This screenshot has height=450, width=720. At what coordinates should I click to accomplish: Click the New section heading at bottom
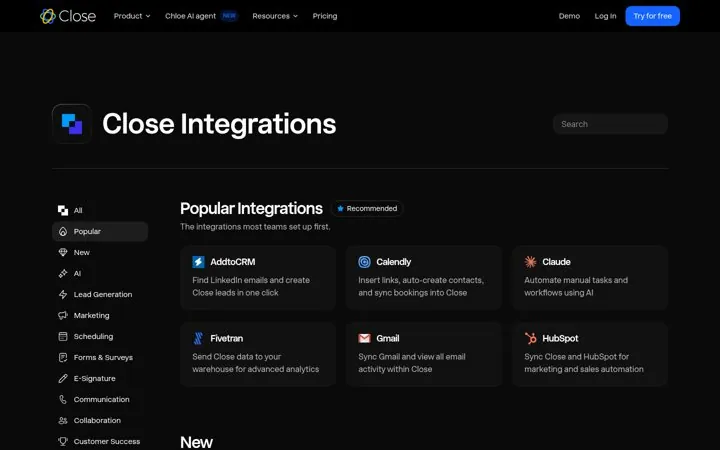pos(197,442)
